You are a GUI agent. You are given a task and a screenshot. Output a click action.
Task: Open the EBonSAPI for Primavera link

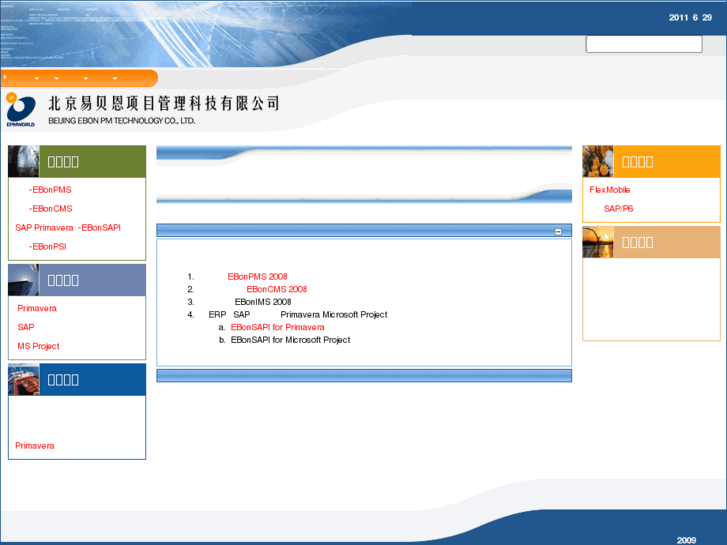[278, 327]
